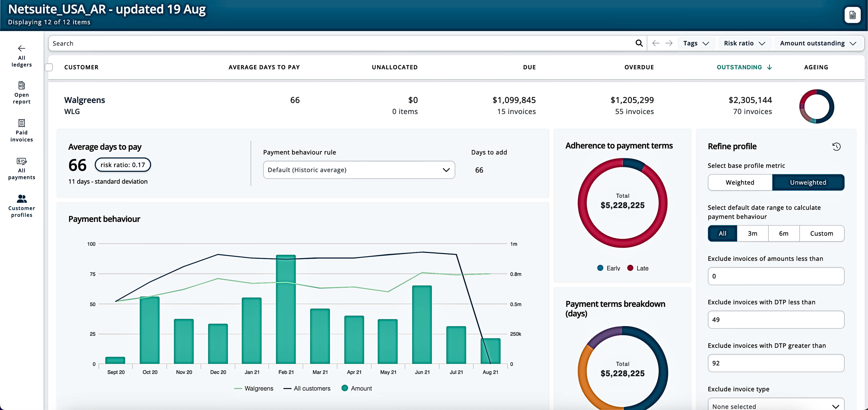Screen dimensions: 868x410
Task: Open All payments sidebar icon
Action: pyautogui.click(x=22, y=161)
